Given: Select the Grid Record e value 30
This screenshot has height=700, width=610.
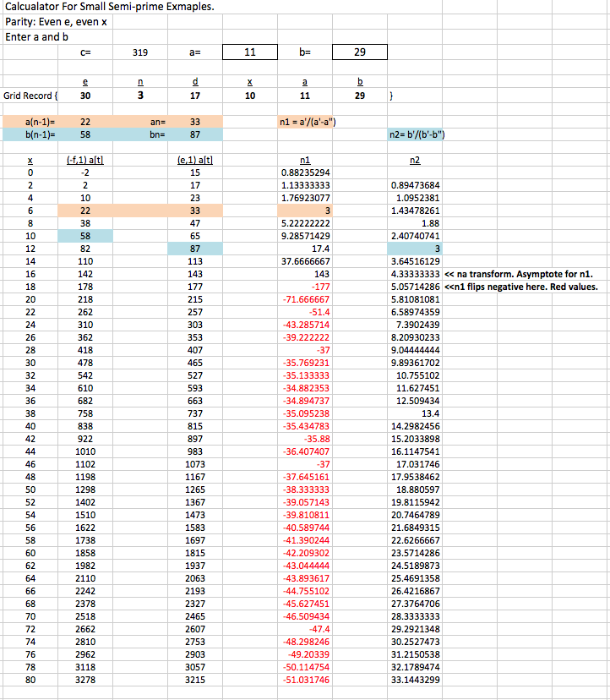Looking at the screenshot, I should 85,96.
